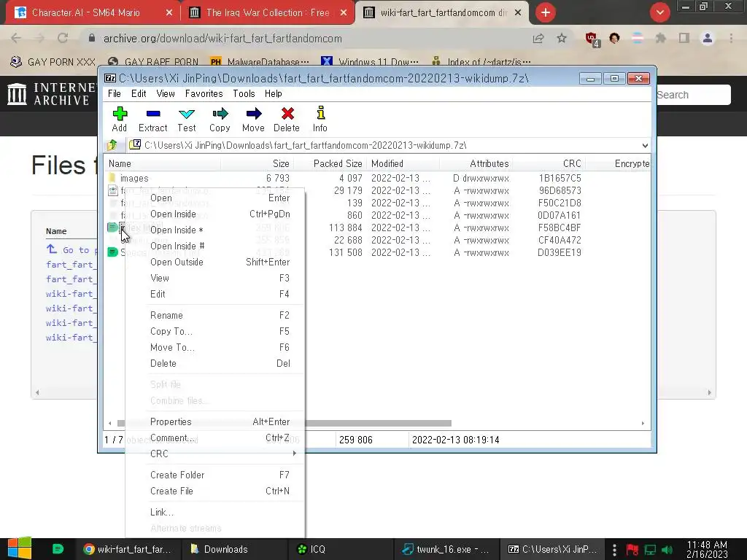This screenshot has width=747, height=560.
Task: Open the Edit menu in 7-Zip
Action: (x=139, y=93)
